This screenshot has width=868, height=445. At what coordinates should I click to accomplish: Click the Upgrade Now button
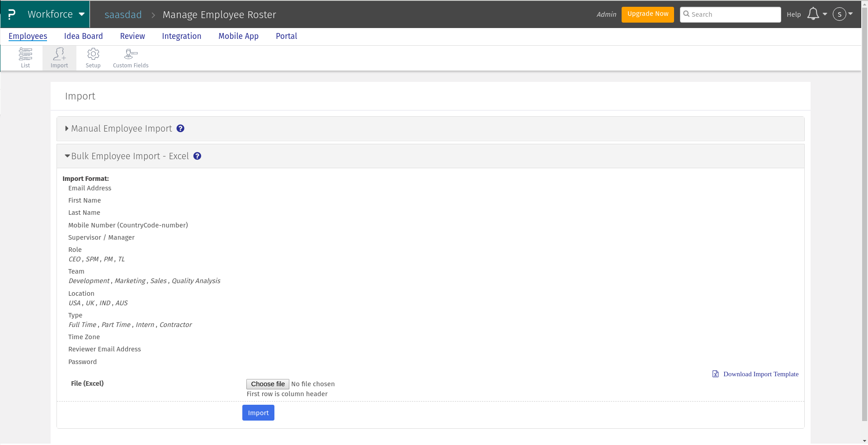tap(647, 14)
